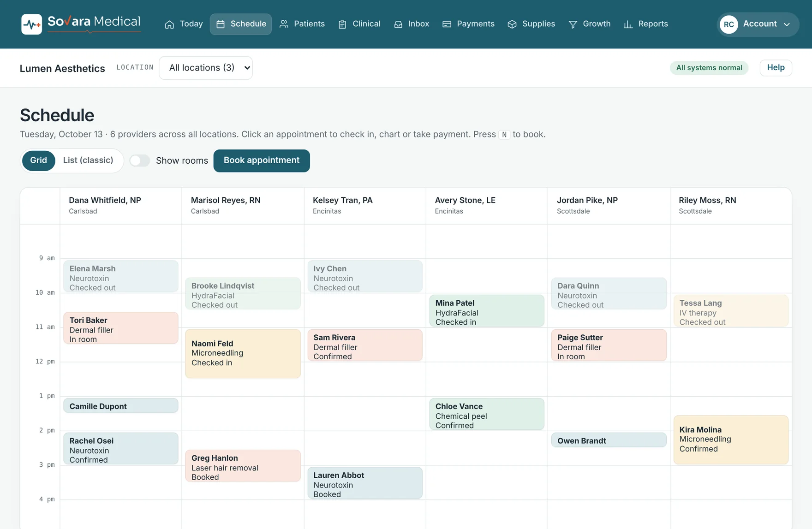Click the Book appointment button
Image resolution: width=812 pixels, height=529 pixels.
[262, 160]
